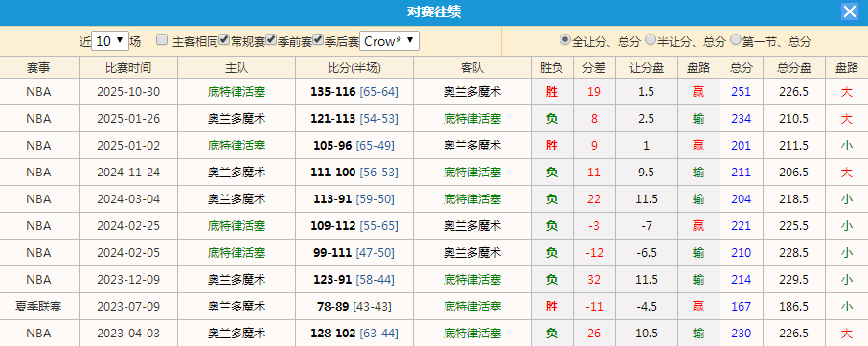
Task: Click the handicap value -4.5
Action: tap(647, 306)
